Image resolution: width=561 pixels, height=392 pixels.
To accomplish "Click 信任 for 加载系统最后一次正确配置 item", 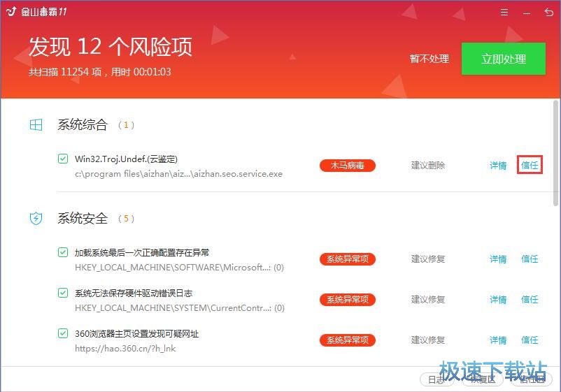I will click(x=530, y=259).
